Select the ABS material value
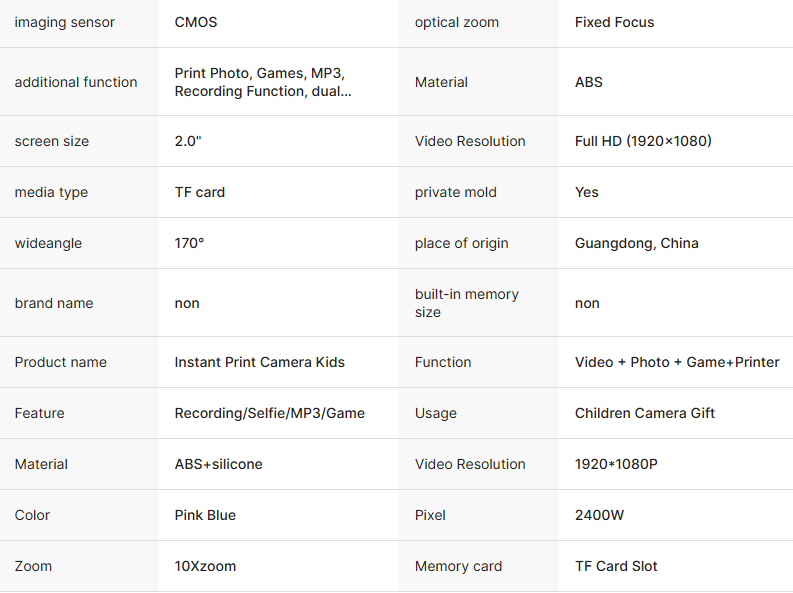The height and width of the screenshot is (593, 793). [x=589, y=82]
